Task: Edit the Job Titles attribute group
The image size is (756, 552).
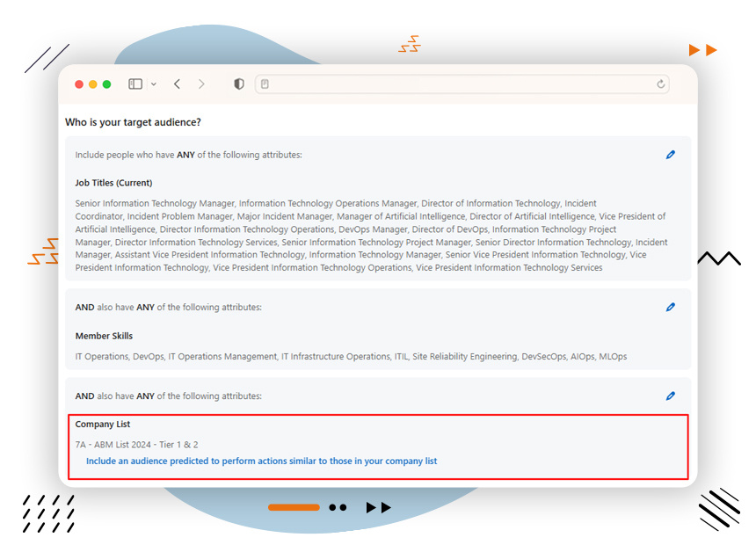Action: [671, 155]
